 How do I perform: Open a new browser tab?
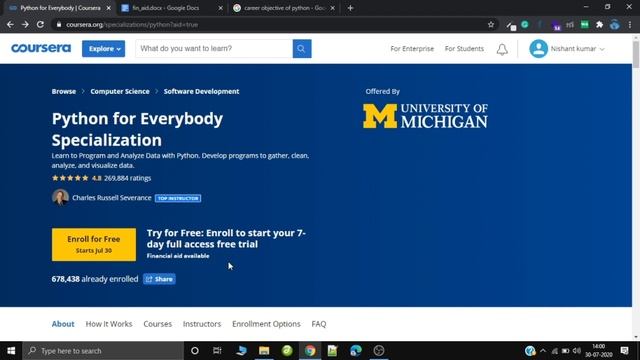350,8
